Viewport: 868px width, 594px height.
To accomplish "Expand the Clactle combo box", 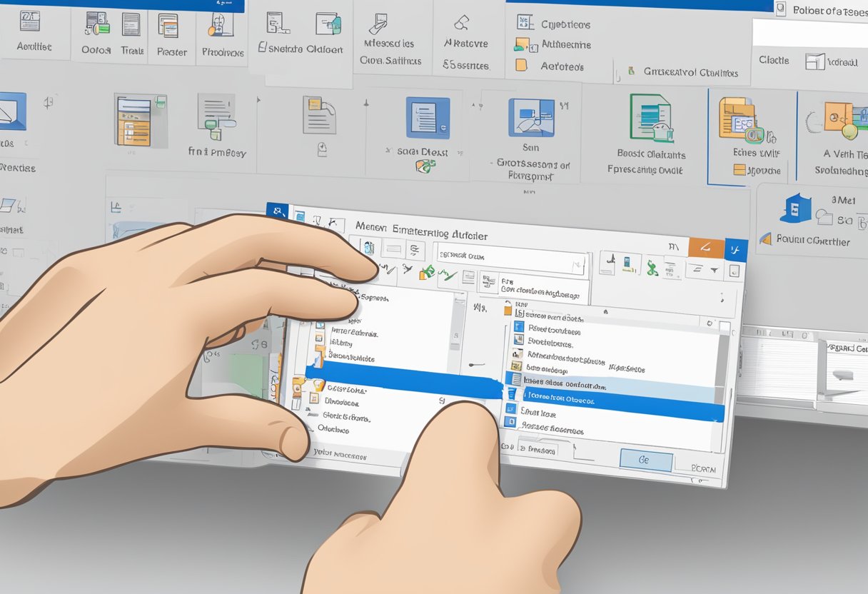I will pyautogui.click(x=774, y=60).
